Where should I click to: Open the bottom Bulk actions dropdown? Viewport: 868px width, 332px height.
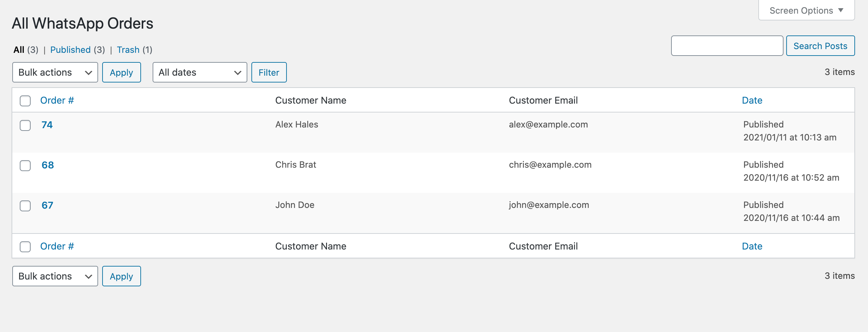click(x=55, y=276)
